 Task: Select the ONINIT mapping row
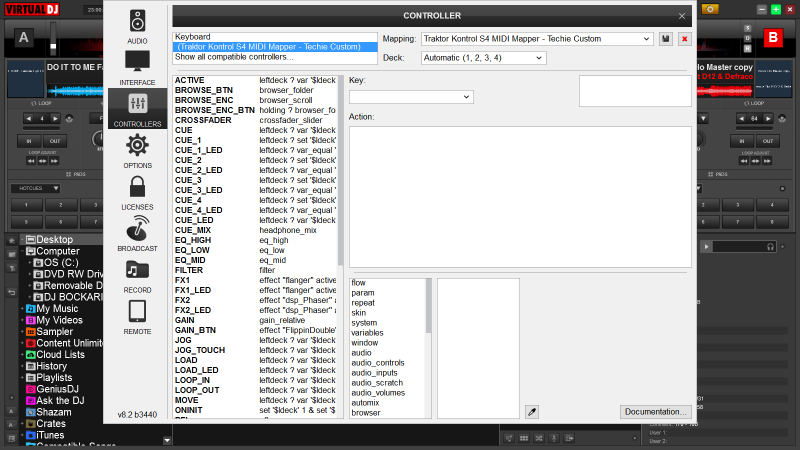pos(255,410)
